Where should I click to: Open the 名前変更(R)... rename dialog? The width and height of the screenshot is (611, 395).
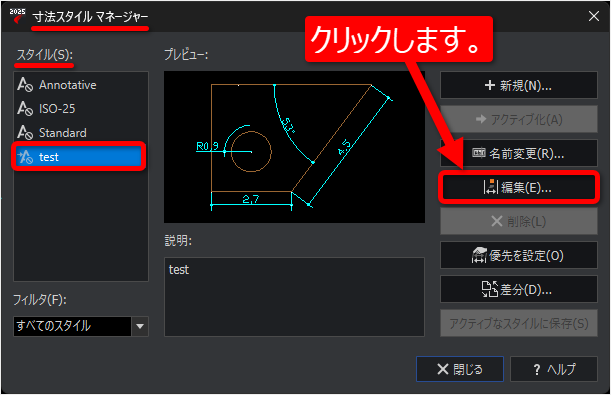(x=519, y=153)
